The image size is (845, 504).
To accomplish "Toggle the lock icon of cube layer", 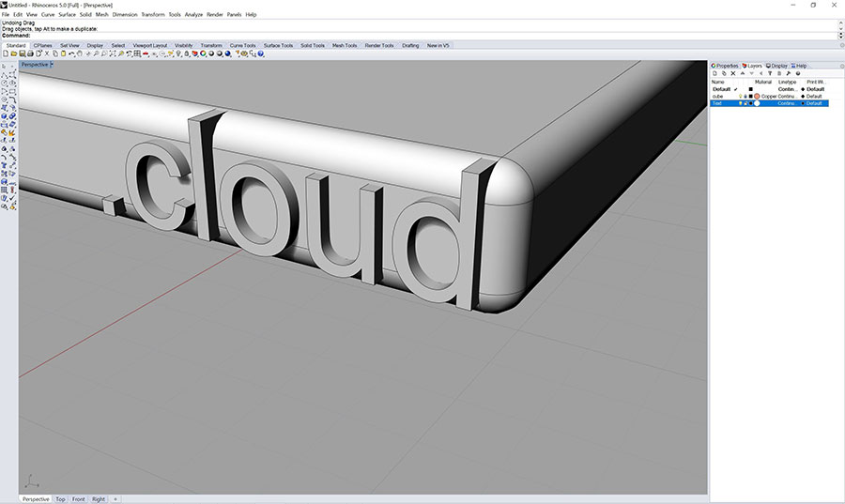I will pos(745,97).
